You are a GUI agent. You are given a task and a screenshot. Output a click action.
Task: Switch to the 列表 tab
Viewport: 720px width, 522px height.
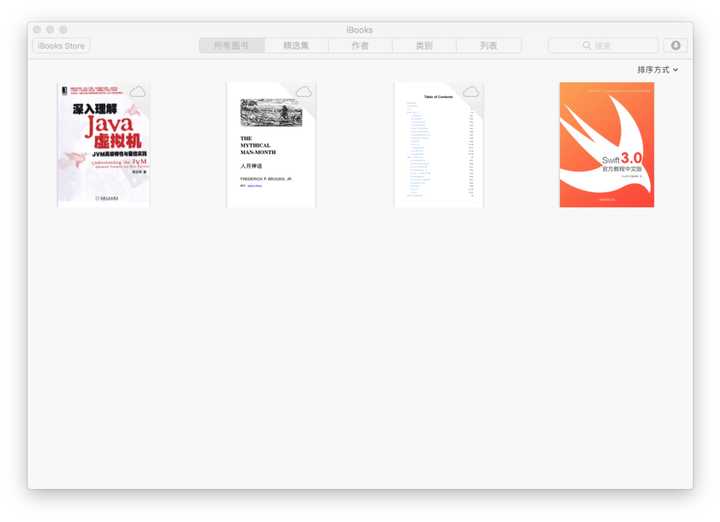(x=489, y=45)
